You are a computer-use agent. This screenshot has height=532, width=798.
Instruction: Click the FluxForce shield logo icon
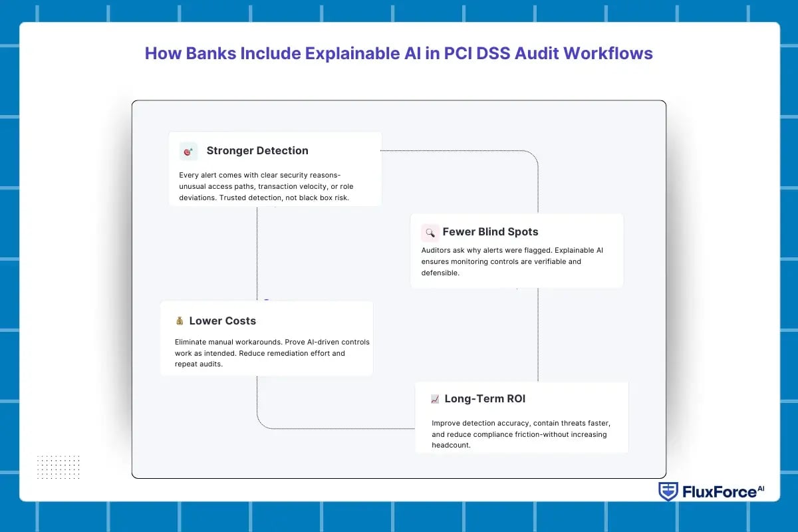pyautogui.click(x=668, y=491)
